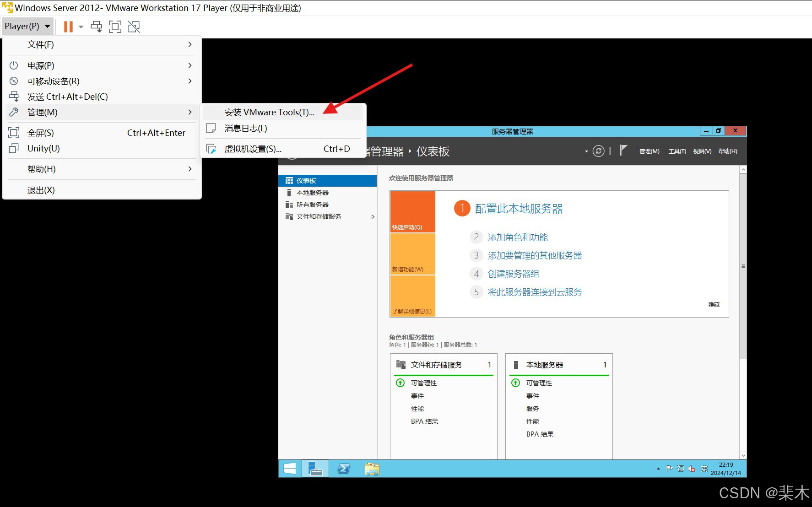Click the wrench icon beside 管理(M)
812x507 pixels.
[14, 112]
